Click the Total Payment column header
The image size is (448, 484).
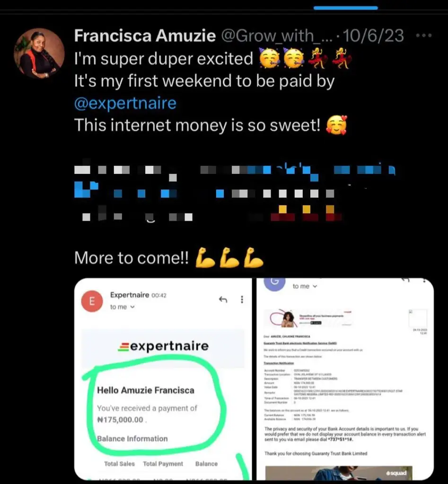tap(163, 464)
